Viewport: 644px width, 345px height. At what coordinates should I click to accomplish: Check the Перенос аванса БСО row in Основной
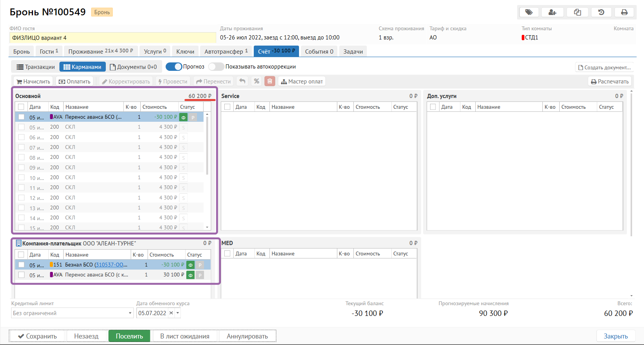click(x=21, y=117)
